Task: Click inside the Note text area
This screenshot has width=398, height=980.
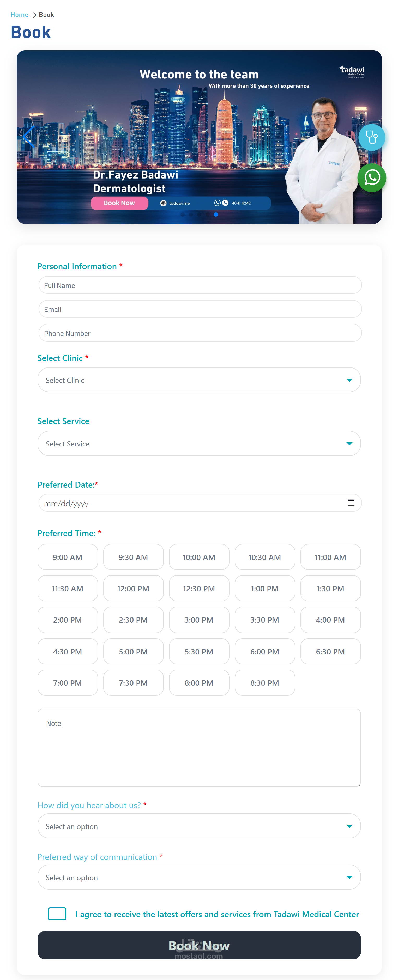Action: tap(199, 747)
